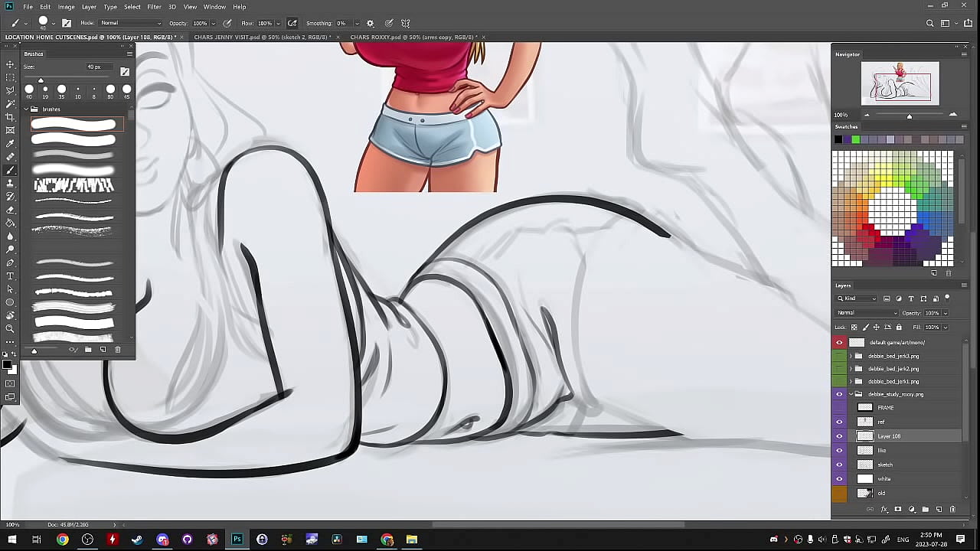Image resolution: width=980 pixels, height=551 pixels.
Task: Select the Path Selection tool
Action: click(10, 289)
